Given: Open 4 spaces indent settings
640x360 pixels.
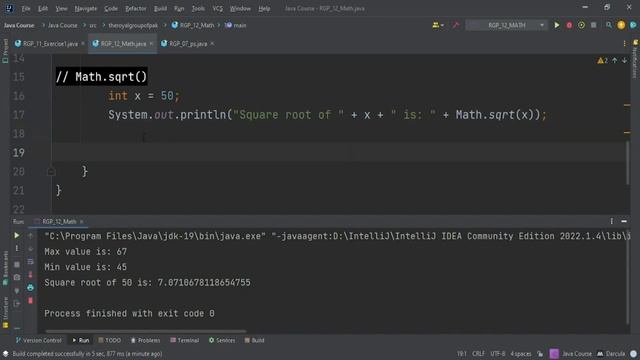Looking at the screenshot, I should point(521,354).
